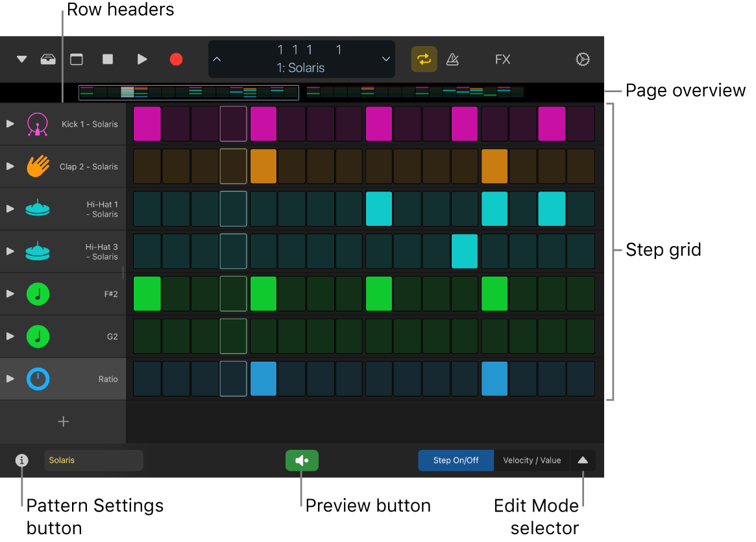Expand the Kick 1 - Solaris row
756x542 pixels.
point(10,124)
